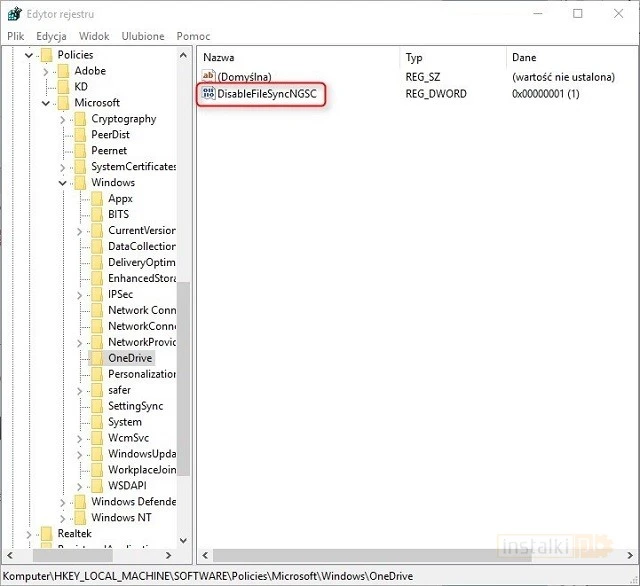Collapse the Policies tree node
This screenshot has width=640, height=586.
pyautogui.click(x=28, y=55)
